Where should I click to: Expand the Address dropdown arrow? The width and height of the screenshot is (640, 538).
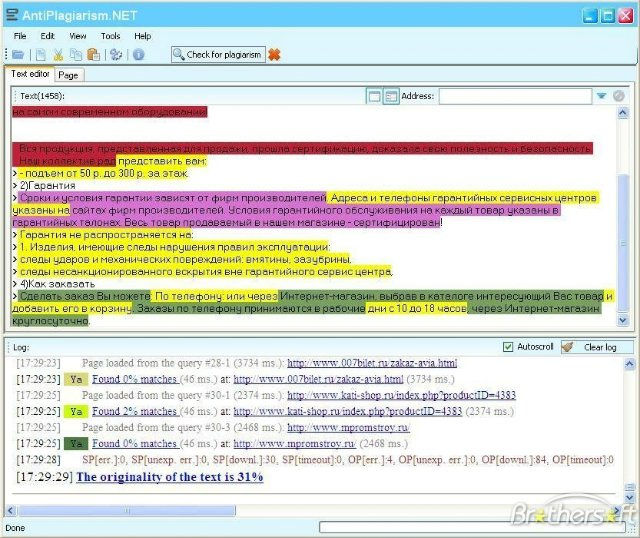click(x=601, y=96)
